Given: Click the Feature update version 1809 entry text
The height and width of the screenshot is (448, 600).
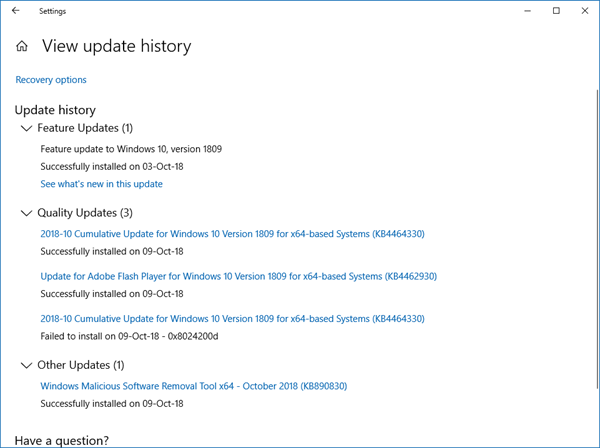Looking at the screenshot, I should (131, 149).
